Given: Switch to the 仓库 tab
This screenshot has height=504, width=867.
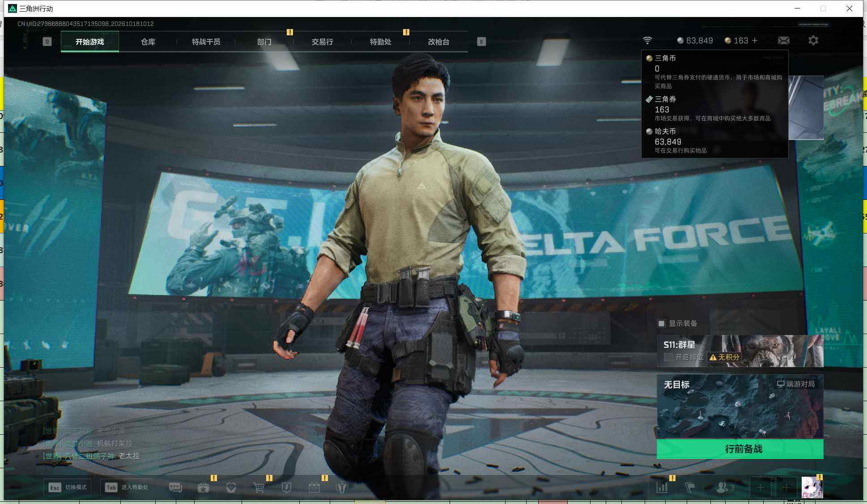Looking at the screenshot, I should pyautogui.click(x=148, y=42).
